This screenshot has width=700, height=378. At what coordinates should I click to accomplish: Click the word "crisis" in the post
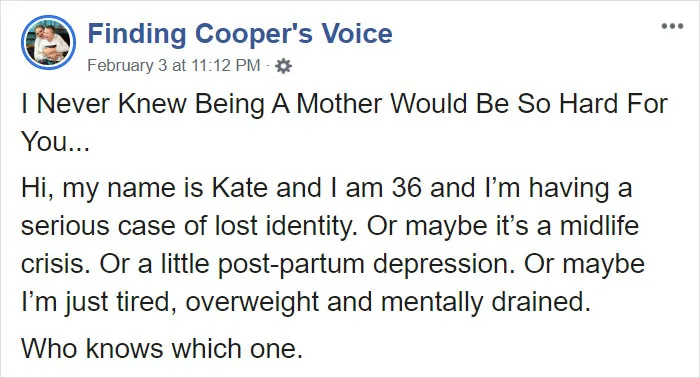(x=56, y=264)
